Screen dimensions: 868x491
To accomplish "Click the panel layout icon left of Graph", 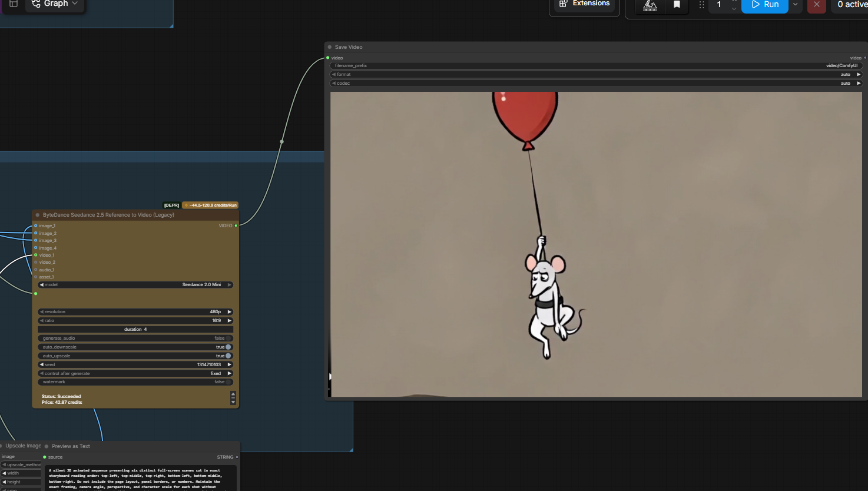I will click(14, 4).
